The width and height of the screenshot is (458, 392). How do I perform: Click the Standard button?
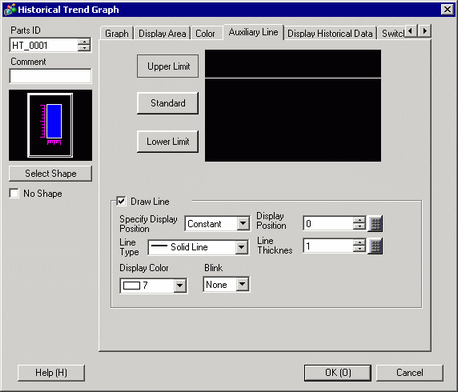(168, 103)
